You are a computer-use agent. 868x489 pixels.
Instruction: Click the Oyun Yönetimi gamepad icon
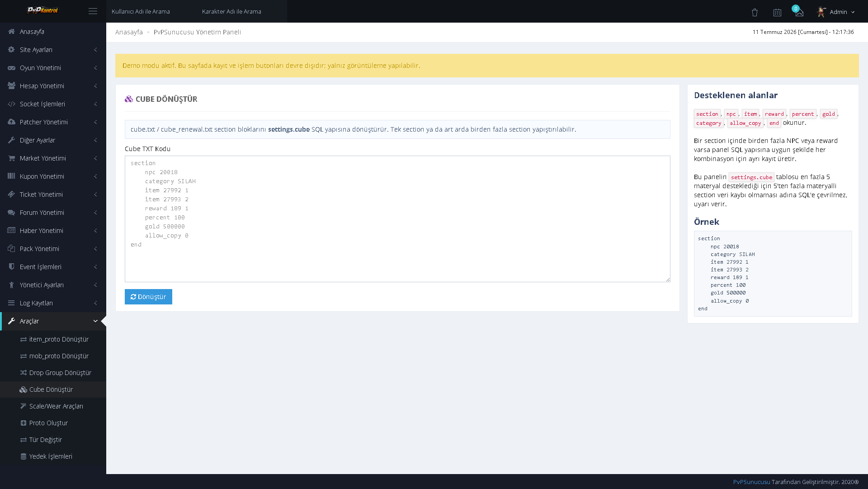[11, 68]
